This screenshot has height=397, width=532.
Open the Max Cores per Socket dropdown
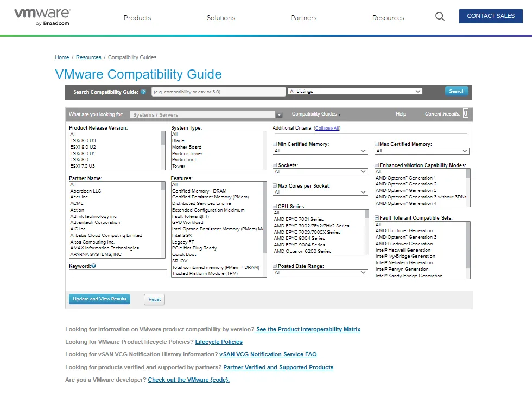pyautogui.click(x=320, y=192)
